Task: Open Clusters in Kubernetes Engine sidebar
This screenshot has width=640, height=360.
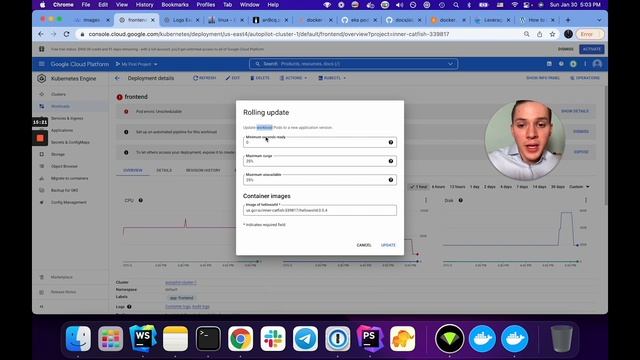Action: 58,94
